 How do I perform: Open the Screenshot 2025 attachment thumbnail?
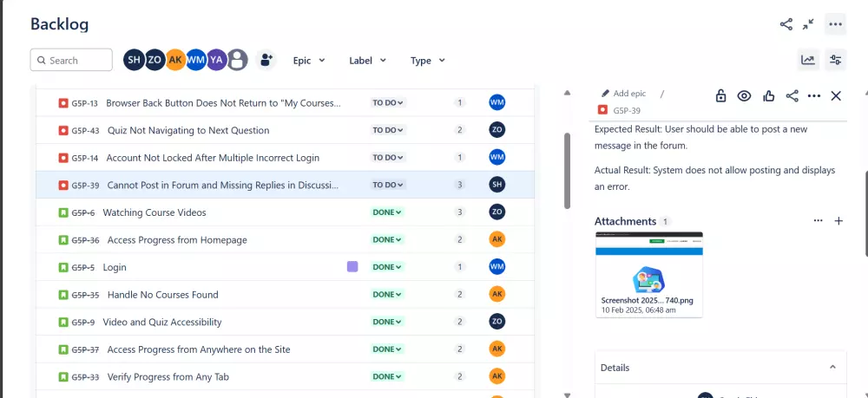[x=648, y=274]
